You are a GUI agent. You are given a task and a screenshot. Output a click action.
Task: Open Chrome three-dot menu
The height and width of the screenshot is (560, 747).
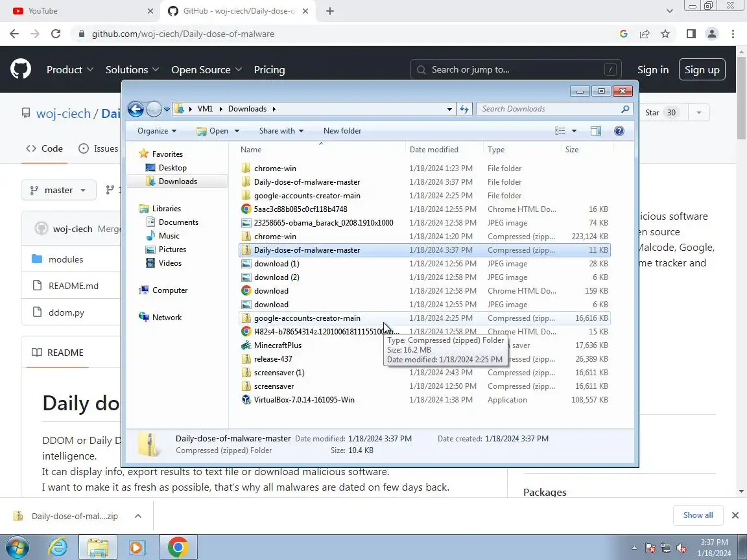733,34
